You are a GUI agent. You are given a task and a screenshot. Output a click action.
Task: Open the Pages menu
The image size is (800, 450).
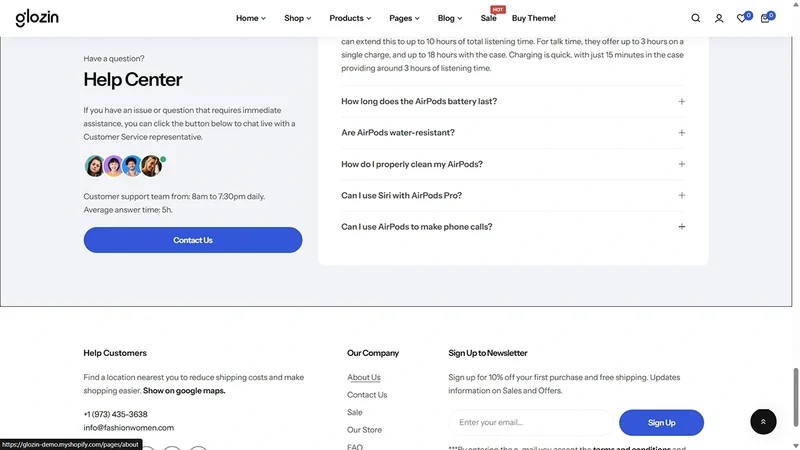[x=404, y=18]
